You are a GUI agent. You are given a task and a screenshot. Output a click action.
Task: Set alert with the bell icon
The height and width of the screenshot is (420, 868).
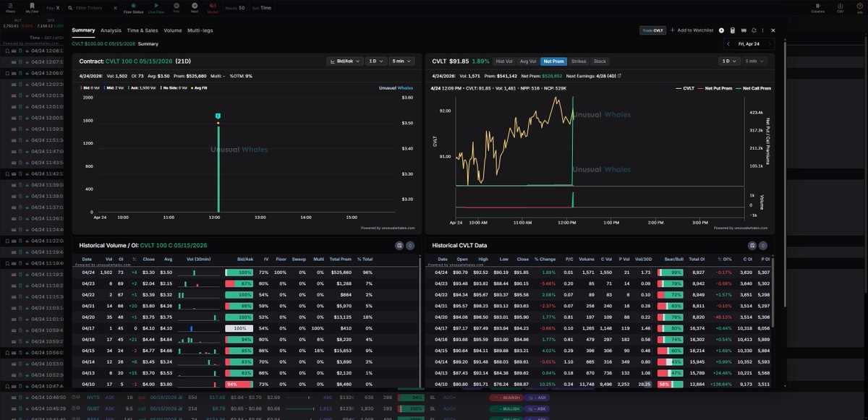coord(754,30)
